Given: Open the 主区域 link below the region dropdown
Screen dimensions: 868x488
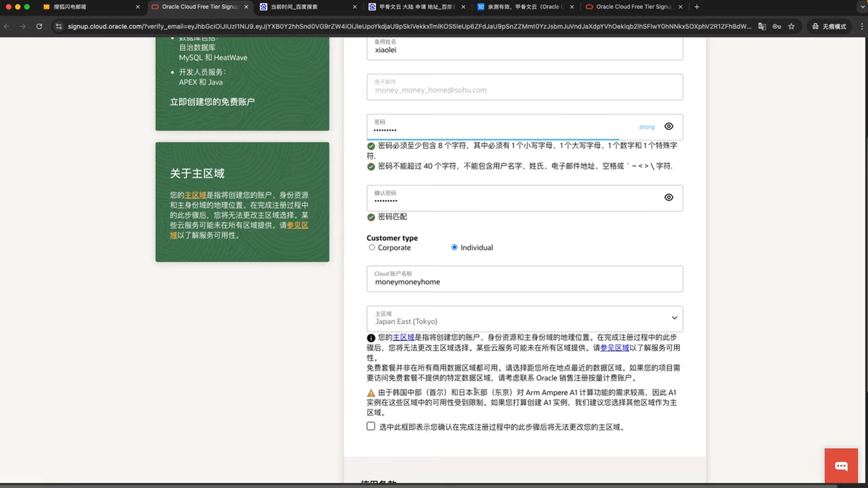Looking at the screenshot, I should tap(403, 337).
